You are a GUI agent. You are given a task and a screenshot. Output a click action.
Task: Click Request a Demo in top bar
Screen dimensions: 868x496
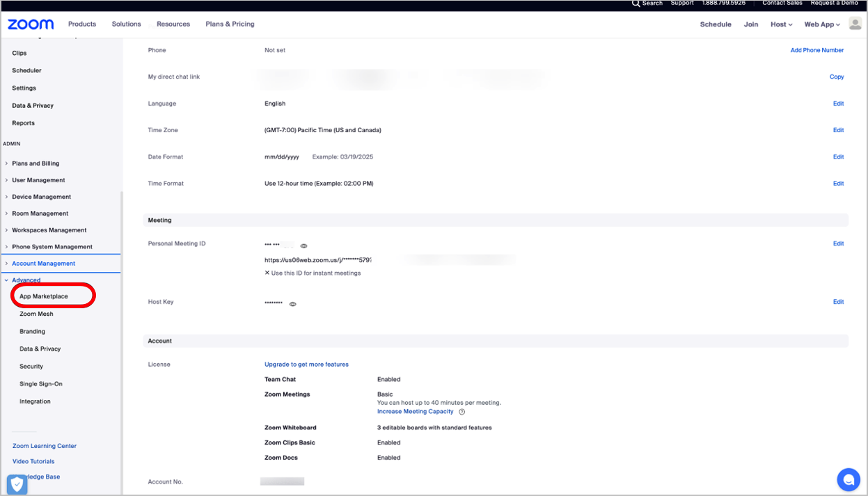click(835, 3)
